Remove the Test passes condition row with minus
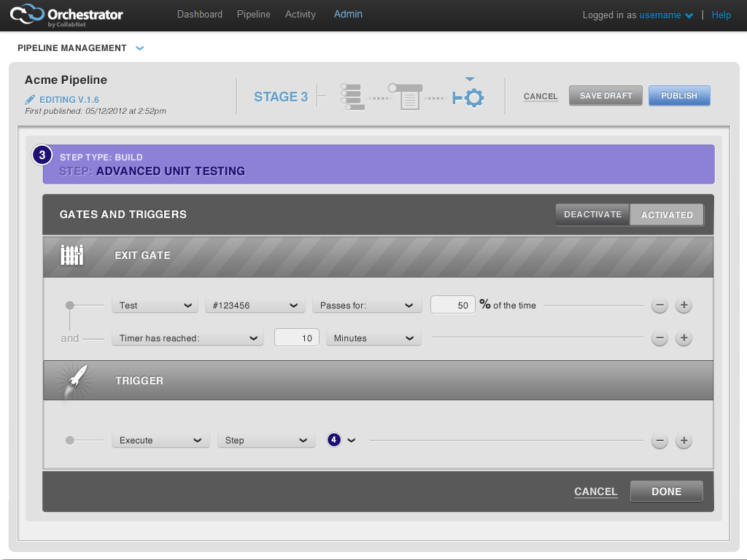The height and width of the screenshot is (560, 747). click(x=659, y=306)
